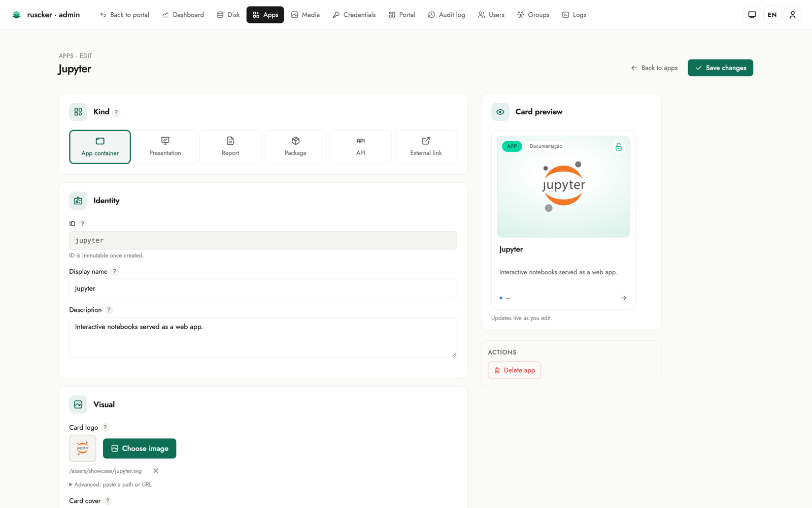Click the blue status dot in preview
812x508 pixels.
[501, 298]
